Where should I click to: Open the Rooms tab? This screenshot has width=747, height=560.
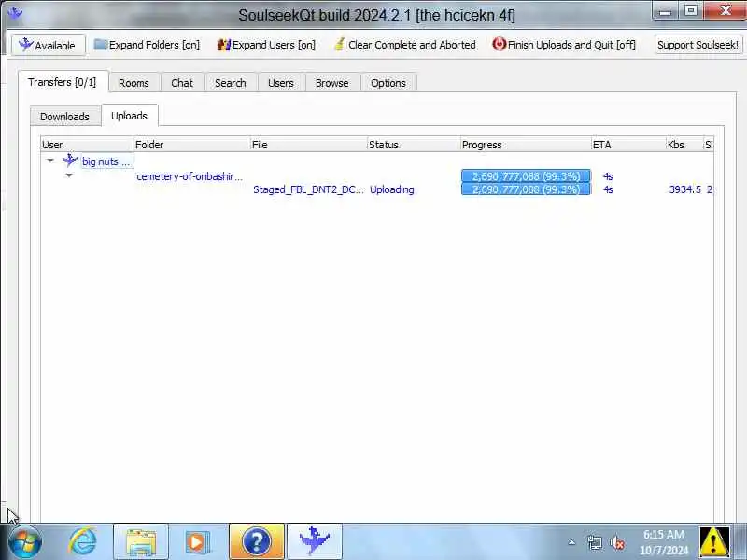[x=134, y=83]
